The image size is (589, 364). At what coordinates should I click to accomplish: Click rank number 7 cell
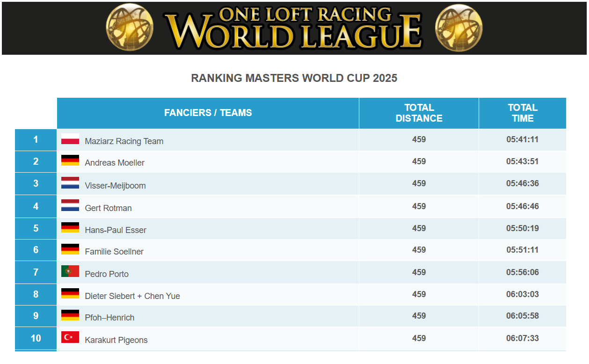tap(36, 272)
